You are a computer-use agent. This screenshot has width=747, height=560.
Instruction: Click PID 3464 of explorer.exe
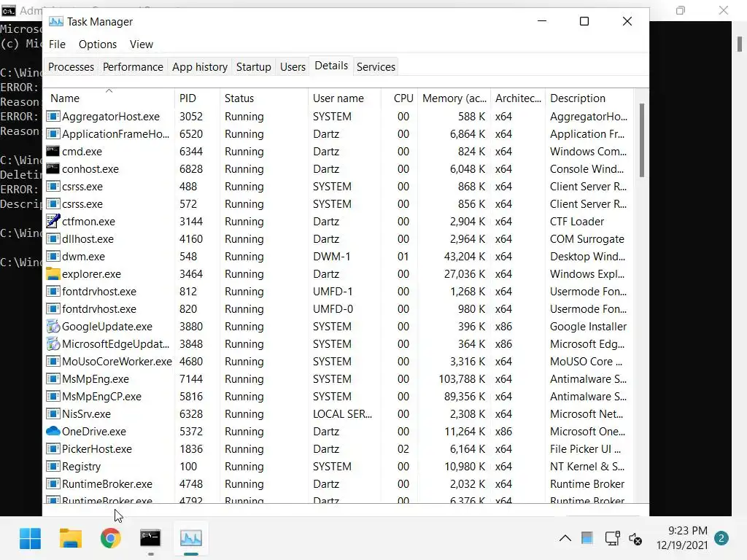(x=191, y=274)
